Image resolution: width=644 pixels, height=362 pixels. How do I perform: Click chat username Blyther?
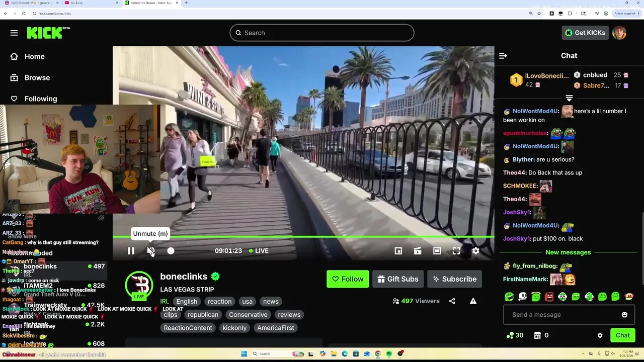pos(523,159)
